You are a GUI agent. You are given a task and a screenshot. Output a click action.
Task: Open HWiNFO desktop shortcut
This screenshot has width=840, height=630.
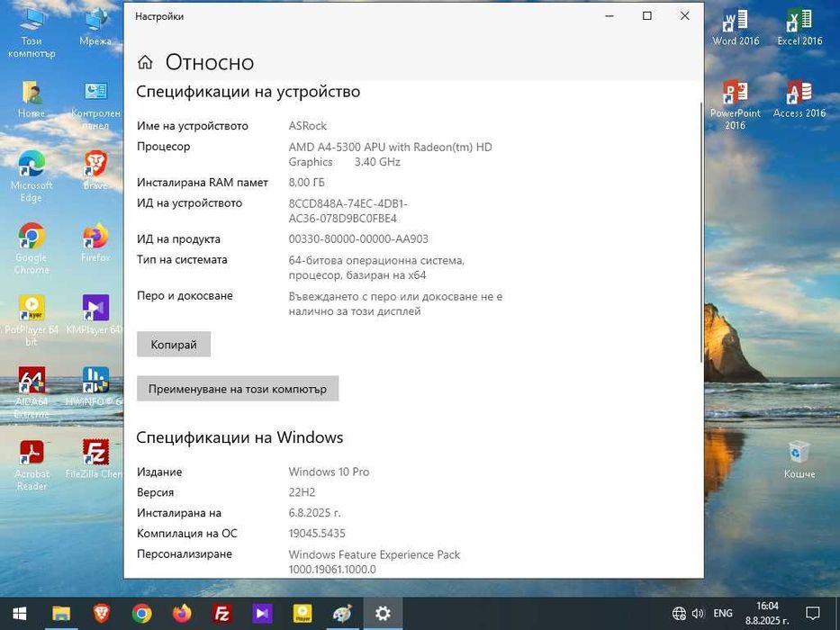click(95, 387)
